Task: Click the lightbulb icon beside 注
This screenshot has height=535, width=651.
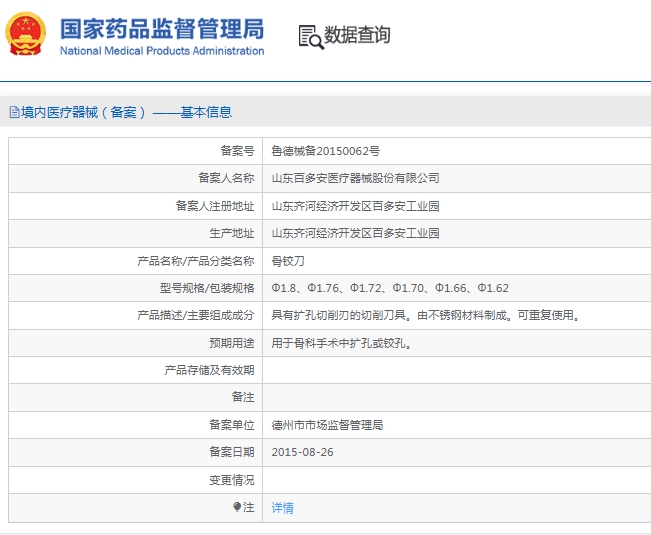Action: coord(237,507)
